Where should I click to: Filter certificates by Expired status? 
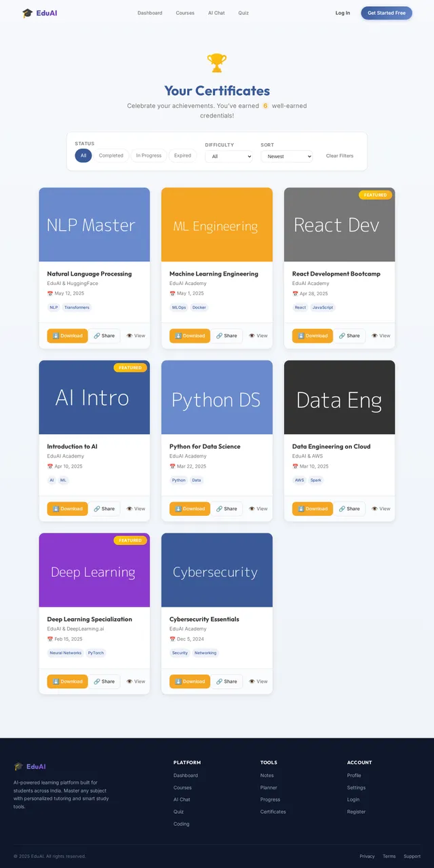pyautogui.click(x=182, y=155)
